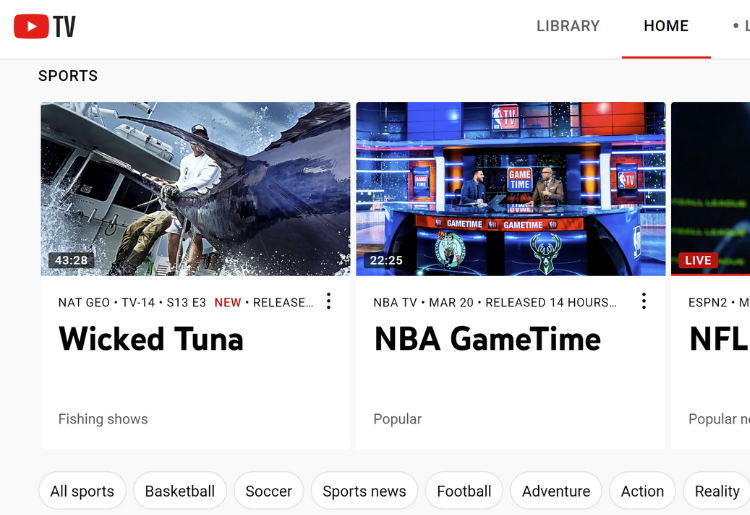
Task: Click the Sports section heading
Action: pos(68,76)
